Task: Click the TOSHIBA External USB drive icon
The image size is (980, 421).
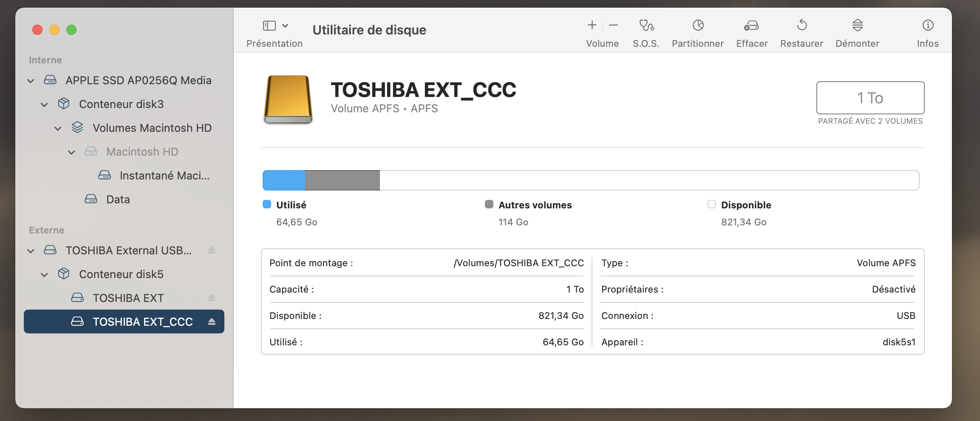Action: [50, 250]
